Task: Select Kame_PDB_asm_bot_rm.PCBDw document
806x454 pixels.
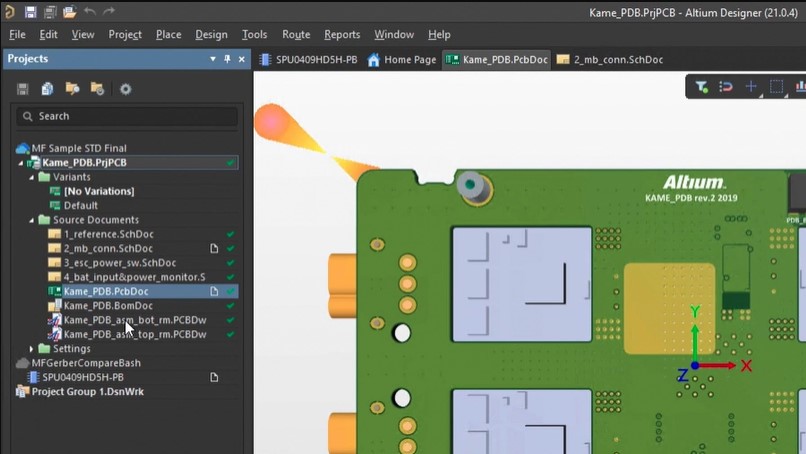Action: pyautogui.click(x=135, y=320)
